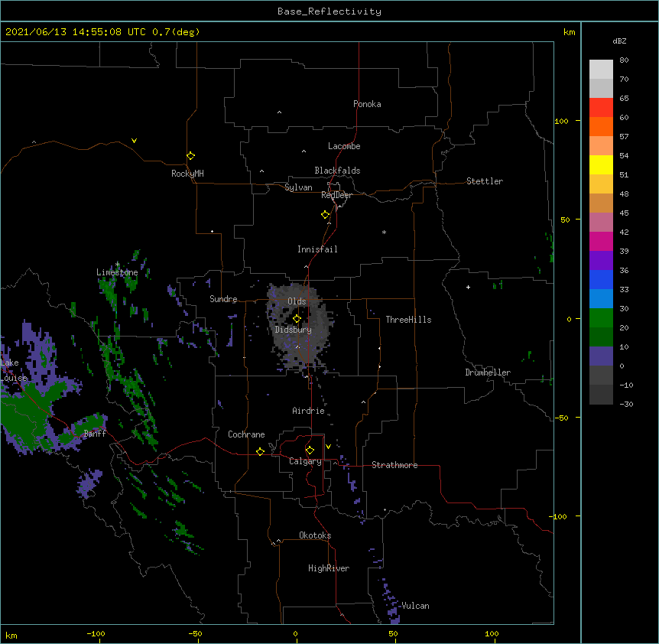Click the yellow V marker northwest of RockyMH
659x644 pixels.
click(134, 141)
